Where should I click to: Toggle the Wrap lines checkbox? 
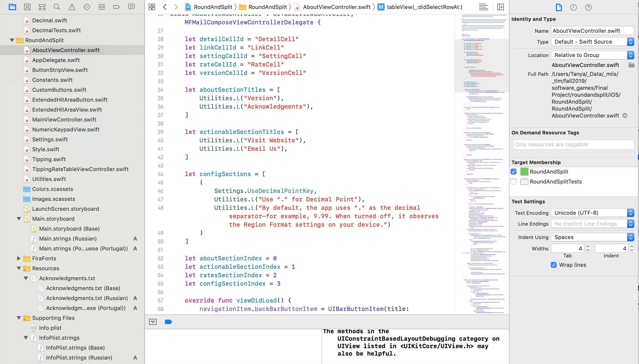tap(554, 265)
